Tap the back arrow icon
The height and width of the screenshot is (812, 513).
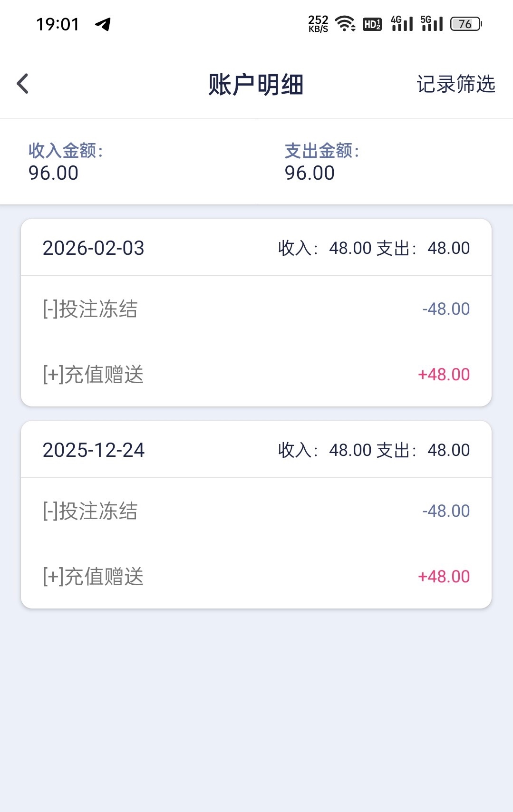coord(23,84)
